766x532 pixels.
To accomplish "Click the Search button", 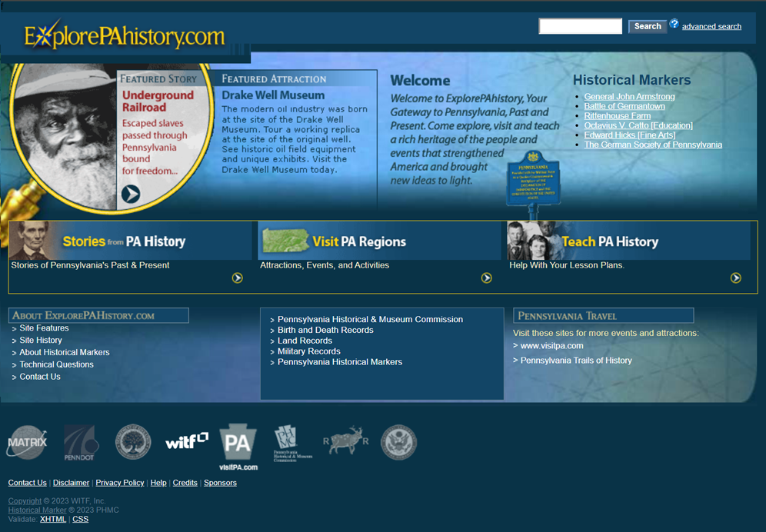I will coord(648,26).
